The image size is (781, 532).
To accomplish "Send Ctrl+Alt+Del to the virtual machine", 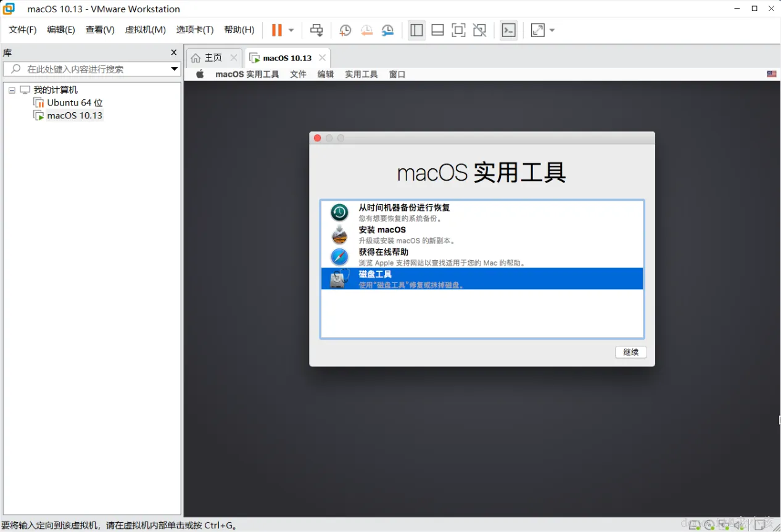I will (x=316, y=30).
